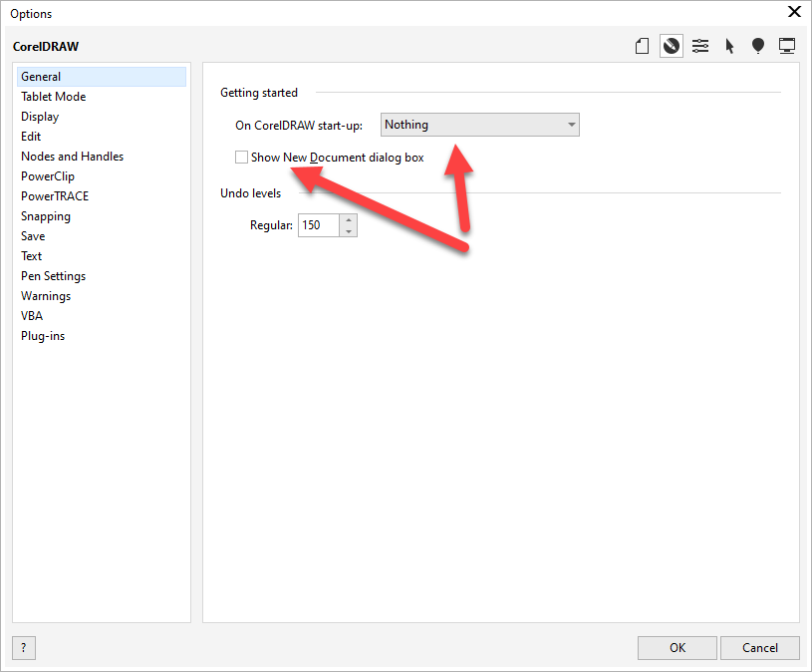
Task: Open the Global options balloon icon
Action: pos(758,46)
